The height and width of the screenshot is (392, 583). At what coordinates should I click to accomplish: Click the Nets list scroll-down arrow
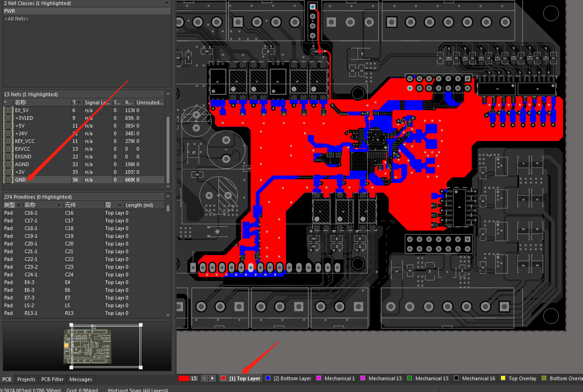(168, 186)
